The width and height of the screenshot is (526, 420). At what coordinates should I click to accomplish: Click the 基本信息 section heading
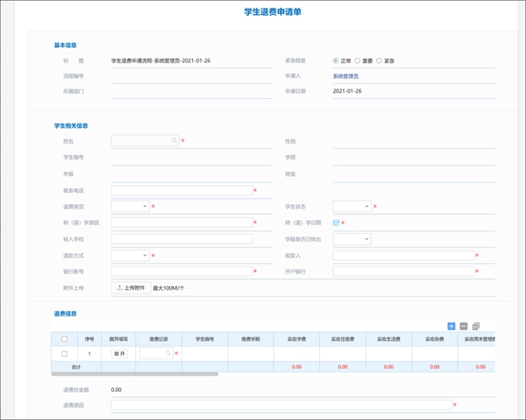coord(66,46)
